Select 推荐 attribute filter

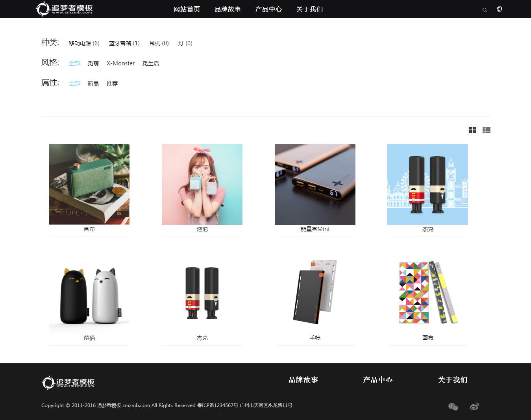(112, 83)
